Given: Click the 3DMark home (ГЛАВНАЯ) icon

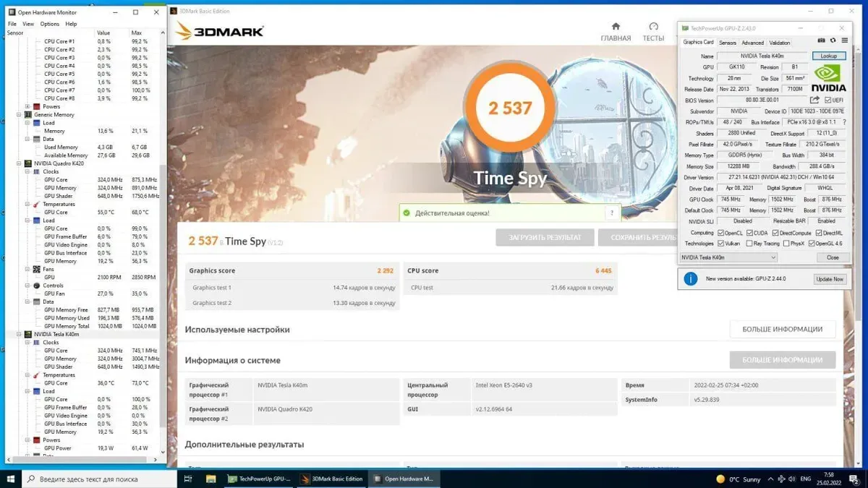Looking at the screenshot, I should tap(616, 27).
